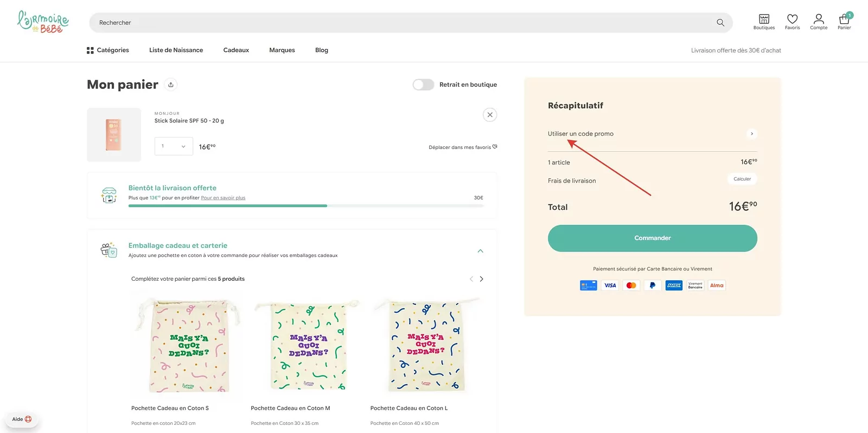The image size is (868, 433).
Task: Expand Utiliser un code promo
Action: (652, 134)
